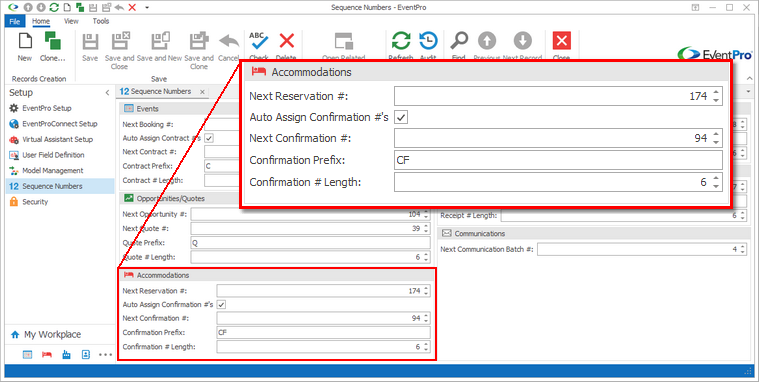Adjust the Next Quote # spinner arrows
This screenshot has height=382, width=759.
pyautogui.click(x=426, y=229)
